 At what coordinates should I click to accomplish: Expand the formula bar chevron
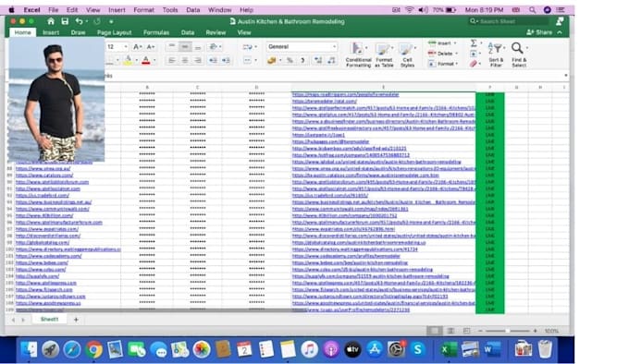coord(565,75)
